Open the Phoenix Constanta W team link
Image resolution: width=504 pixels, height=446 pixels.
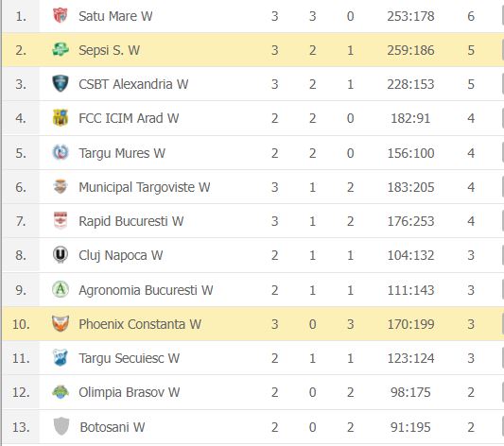[x=140, y=324]
